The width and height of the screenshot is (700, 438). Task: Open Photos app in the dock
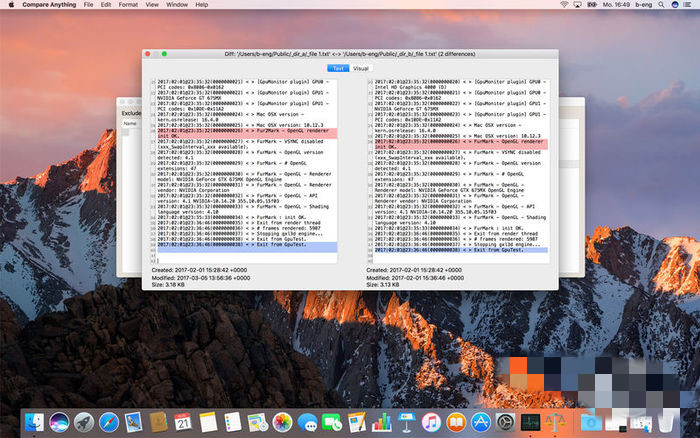(x=283, y=423)
